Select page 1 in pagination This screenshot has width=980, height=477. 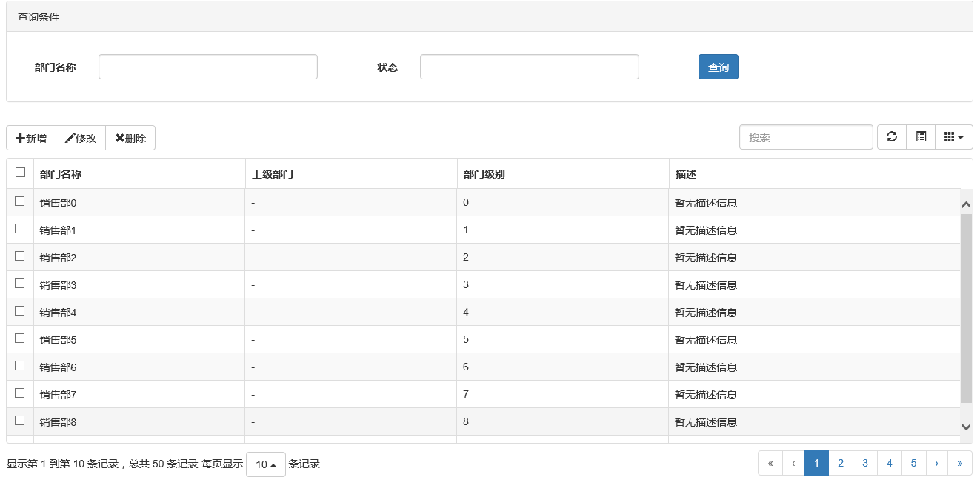click(x=816, y=463)
